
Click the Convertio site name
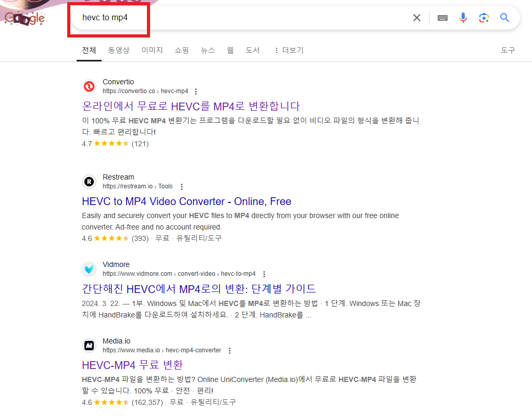click(x=118, y=82)
